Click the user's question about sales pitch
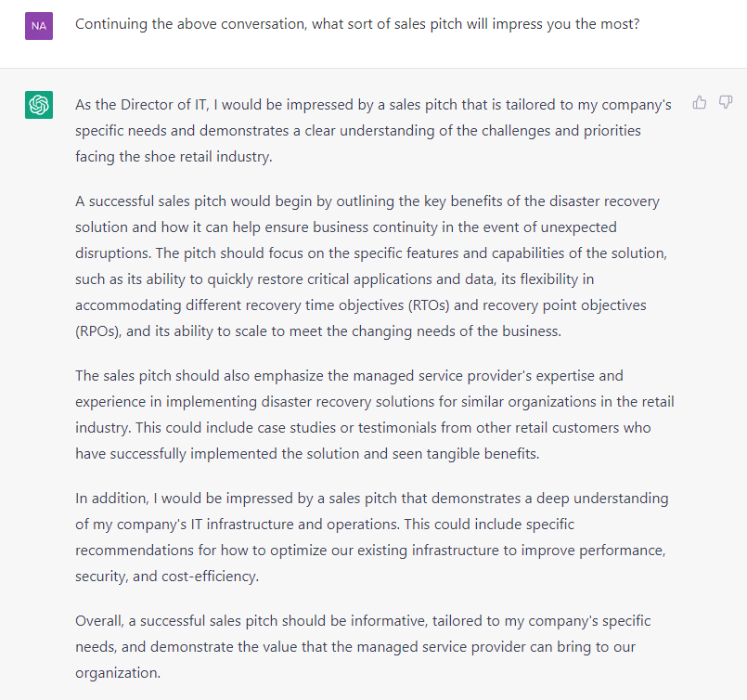 (357, 23)
